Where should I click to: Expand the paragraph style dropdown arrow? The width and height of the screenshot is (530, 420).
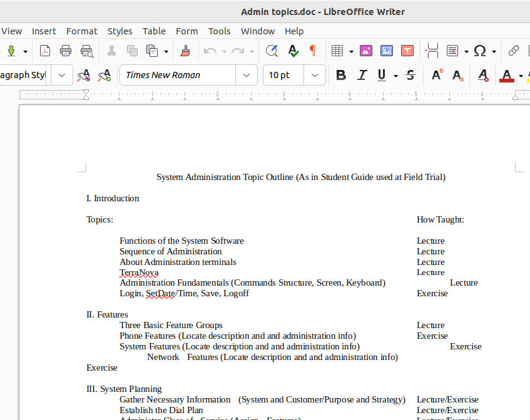point(61,75)
